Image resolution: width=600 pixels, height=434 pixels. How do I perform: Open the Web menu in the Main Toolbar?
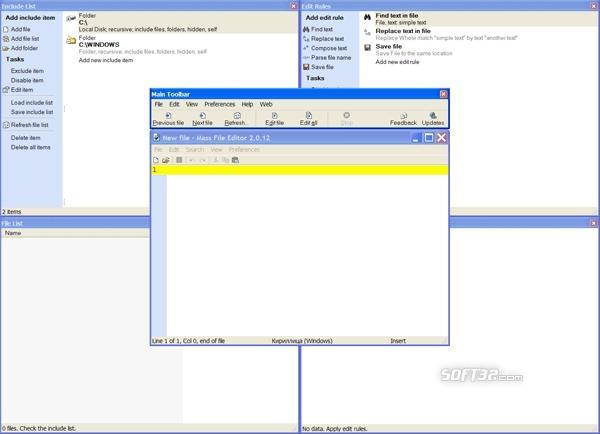266,104
